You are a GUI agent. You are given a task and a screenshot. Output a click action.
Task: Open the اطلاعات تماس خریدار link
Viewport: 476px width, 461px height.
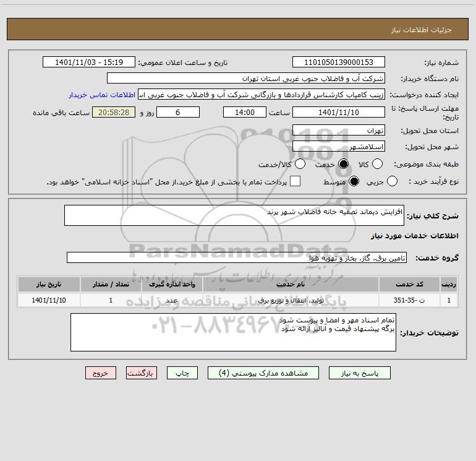[x=102, y=95]
